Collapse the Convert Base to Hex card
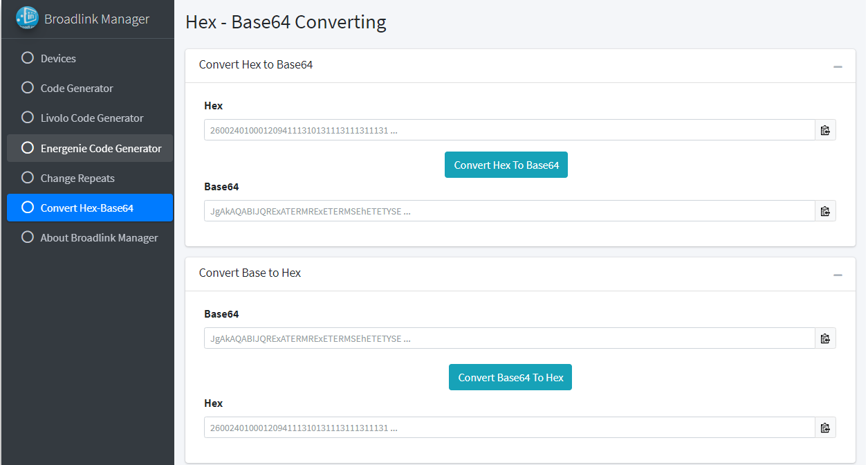Screen dimensions: 868x465 pos(838,275)
